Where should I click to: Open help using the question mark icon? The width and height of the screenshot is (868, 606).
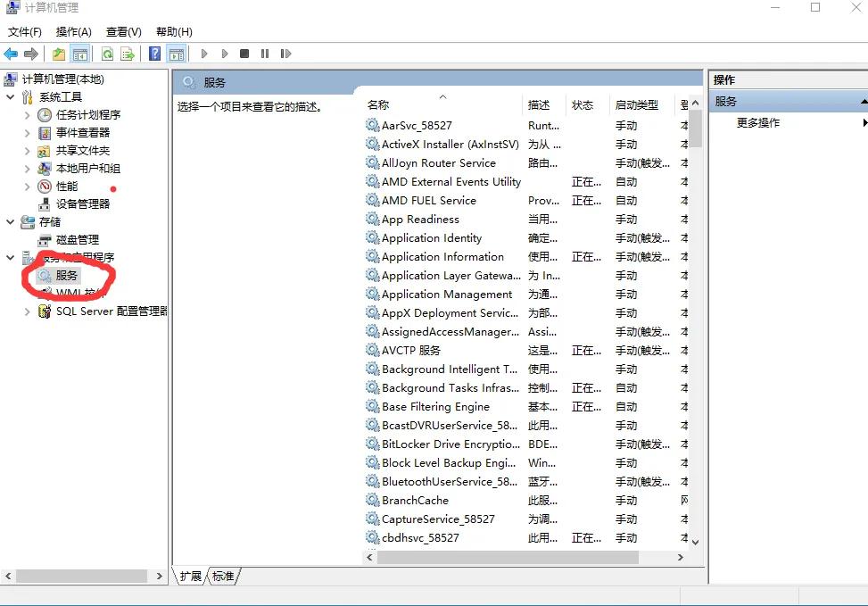[x=153, y=54]
